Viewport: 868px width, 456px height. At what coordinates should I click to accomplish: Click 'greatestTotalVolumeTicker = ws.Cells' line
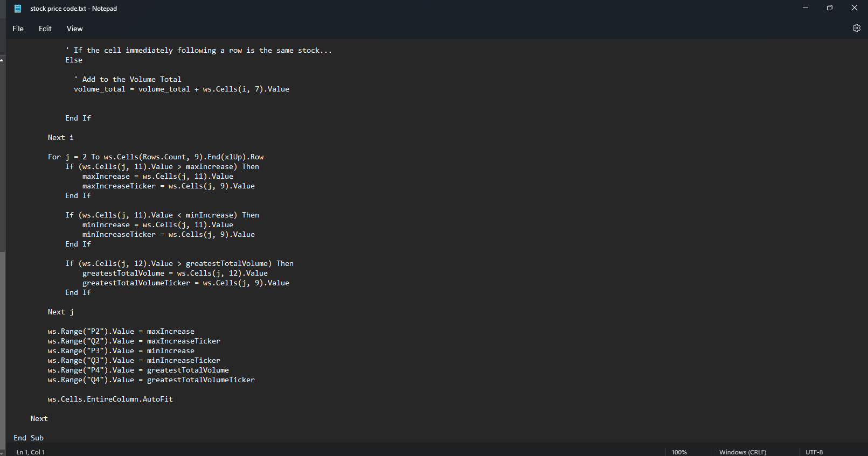tap(186, 283)
